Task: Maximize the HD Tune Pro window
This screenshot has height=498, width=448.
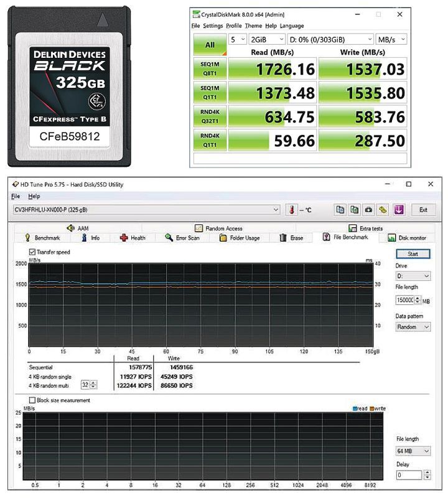Action: (409, 184)
